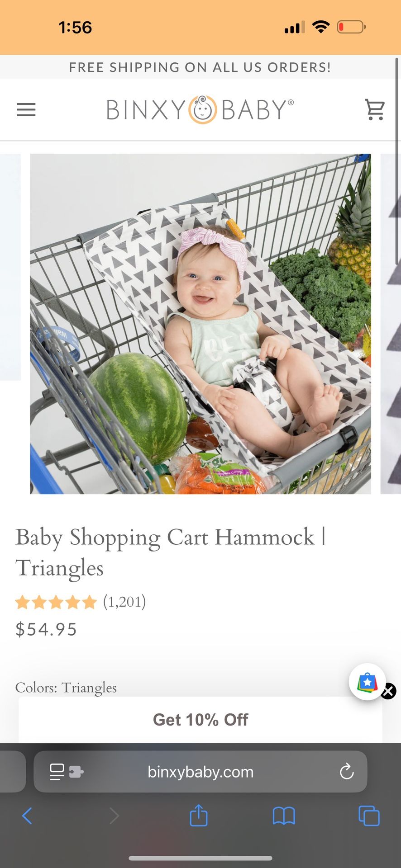Viewport: 401px width, 868px height.
Task: Open the hamburger navigation menu
Action: [26, 110]
